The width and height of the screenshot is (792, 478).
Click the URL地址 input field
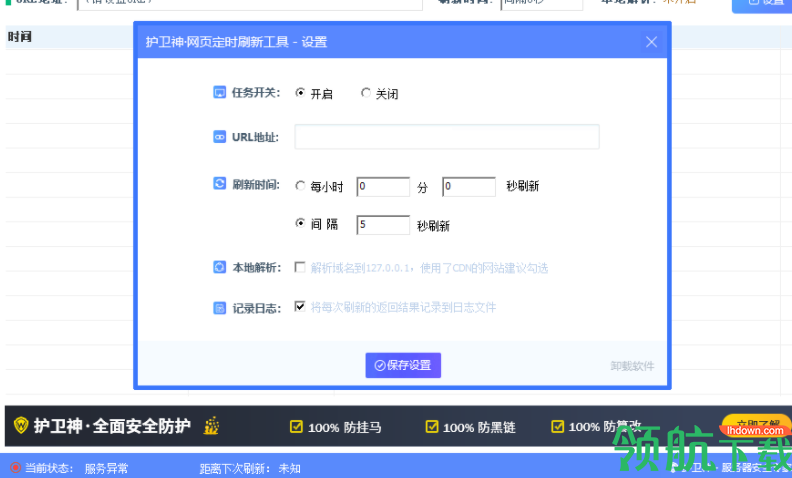click(x=447, y=136)
